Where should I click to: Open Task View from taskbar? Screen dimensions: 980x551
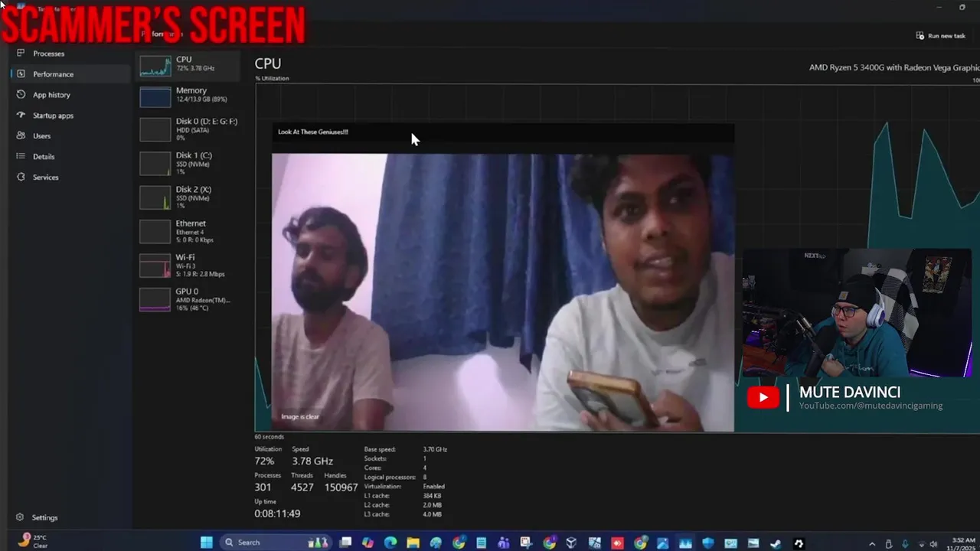(x=345, y=543)
